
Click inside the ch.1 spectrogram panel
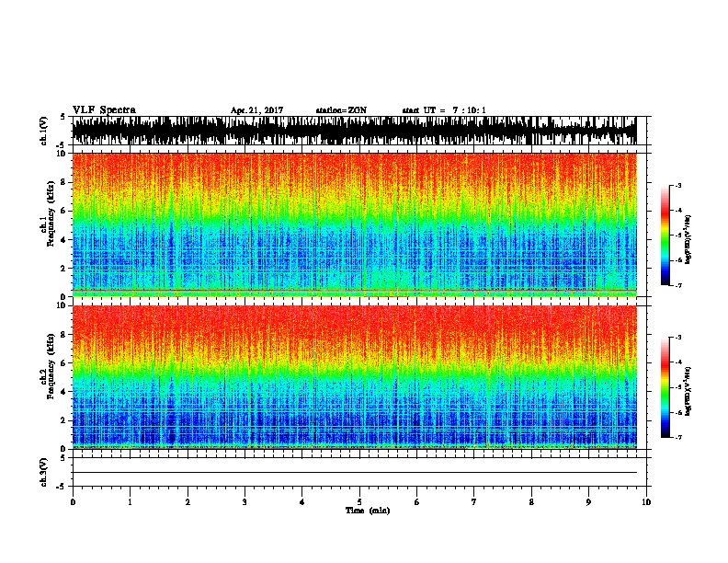(x=354, y=224)
